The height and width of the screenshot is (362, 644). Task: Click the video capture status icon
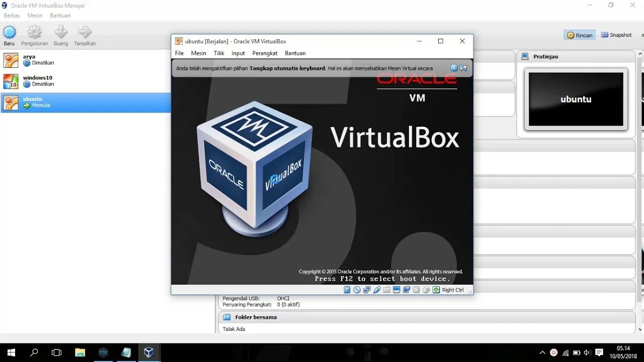click(x=406, y=290)
